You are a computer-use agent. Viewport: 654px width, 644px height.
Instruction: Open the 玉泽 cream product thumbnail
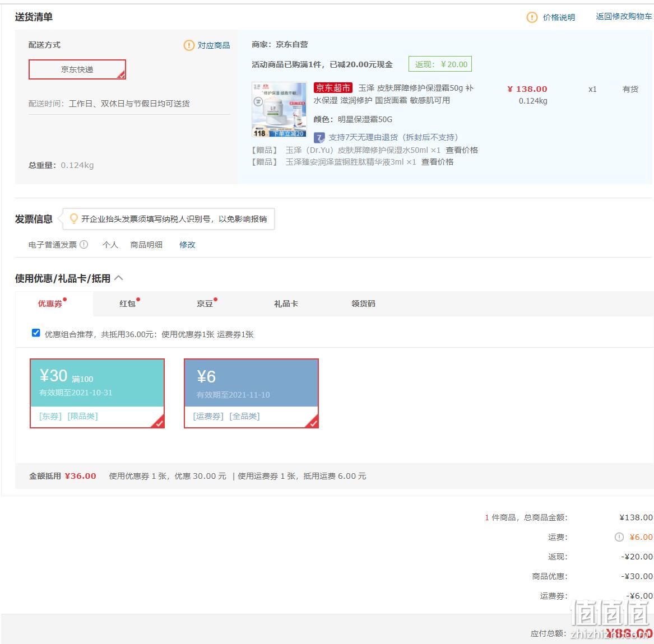click(279, 110)
